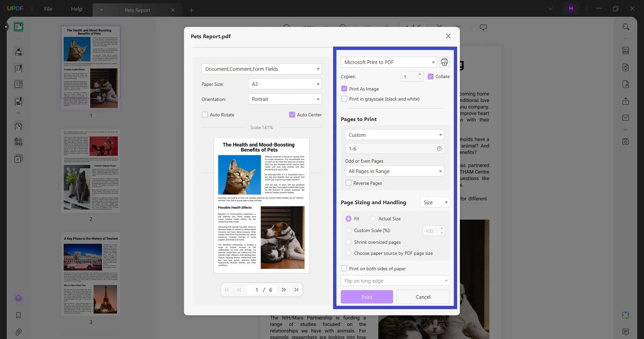Disable Auto Center checkbox
Image resolution: width=644 pixels, height=339 pixels.
tap(292, 115)
